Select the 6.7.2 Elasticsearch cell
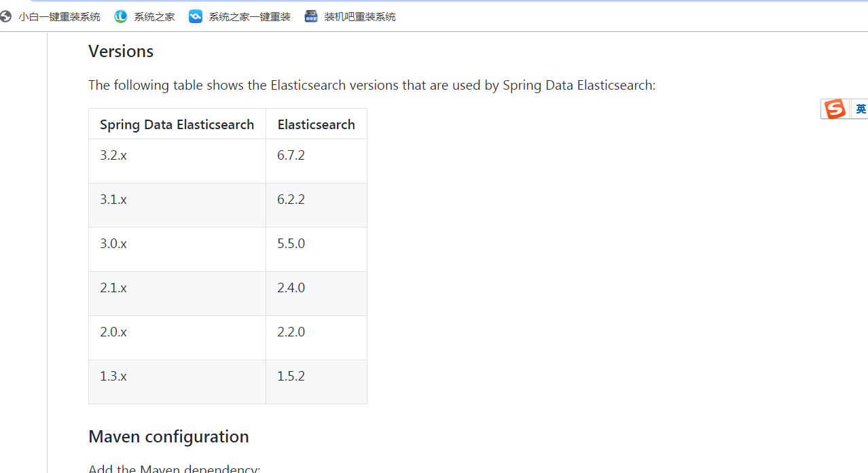The width and height of the screenshot is (868, 473). click(x=291, y=156)
